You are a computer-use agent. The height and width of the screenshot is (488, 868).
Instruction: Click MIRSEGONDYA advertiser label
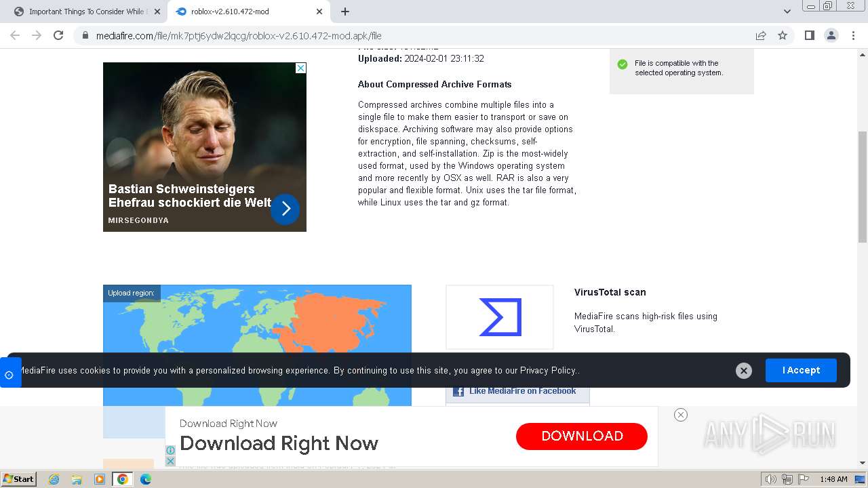(x=138, y=220)
